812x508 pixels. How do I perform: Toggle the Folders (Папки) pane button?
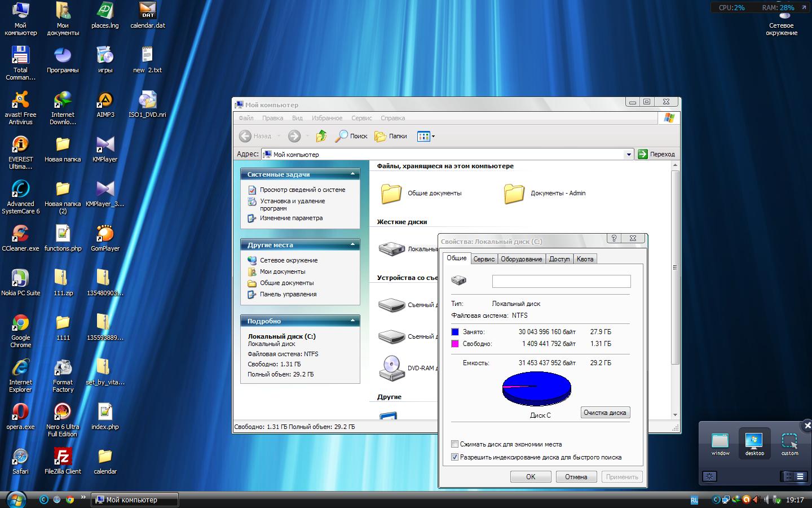pyautogui.click(x=391, y=136)
